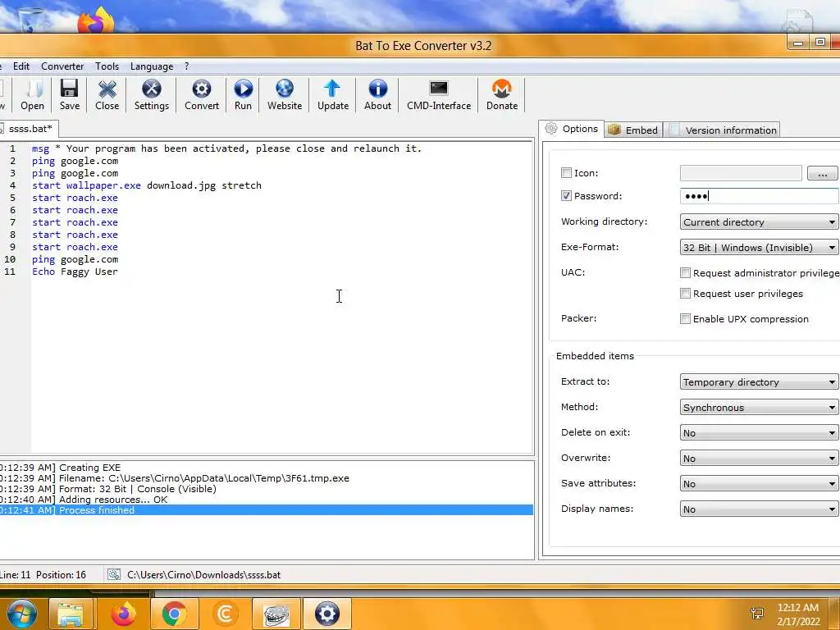Click the empty Icon path field
This screenshot has width=840, height=630.
[x=741, y=173]
